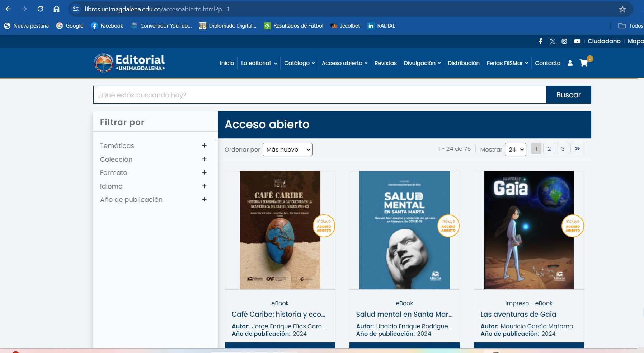Open the Las aventuras de Gaia cover
The image size is (644, 353).
pos(529,230)
